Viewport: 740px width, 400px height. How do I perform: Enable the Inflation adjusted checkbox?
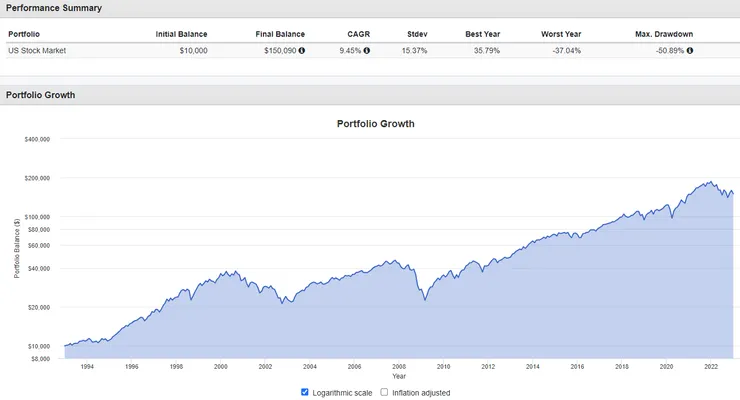click(385, 393)
